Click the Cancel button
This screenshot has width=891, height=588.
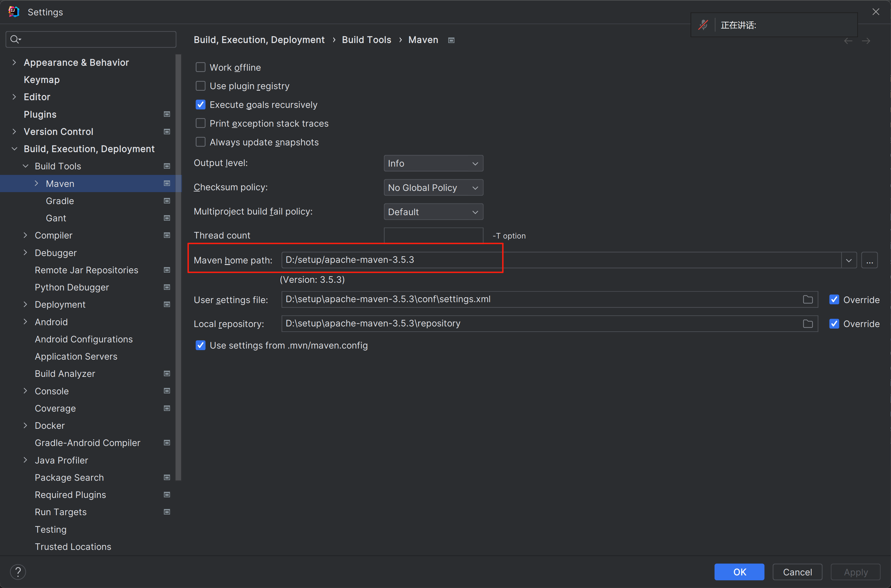(x=797, y=572)
